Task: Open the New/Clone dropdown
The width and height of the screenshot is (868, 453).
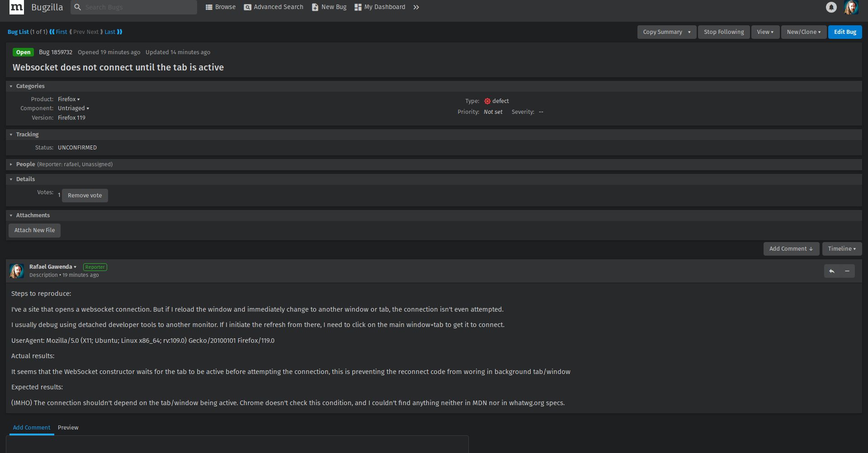Action: point(804,32)
